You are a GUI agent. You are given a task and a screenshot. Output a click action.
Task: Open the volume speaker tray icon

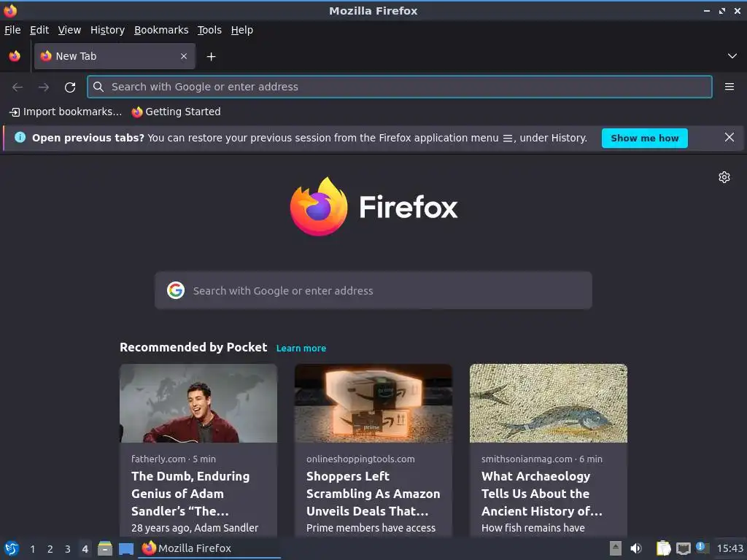(x=636, y=548)
